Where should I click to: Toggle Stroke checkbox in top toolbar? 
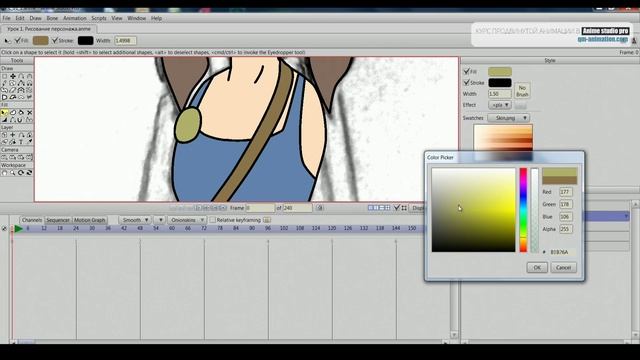pyautogui.click(x=54, y=40)
